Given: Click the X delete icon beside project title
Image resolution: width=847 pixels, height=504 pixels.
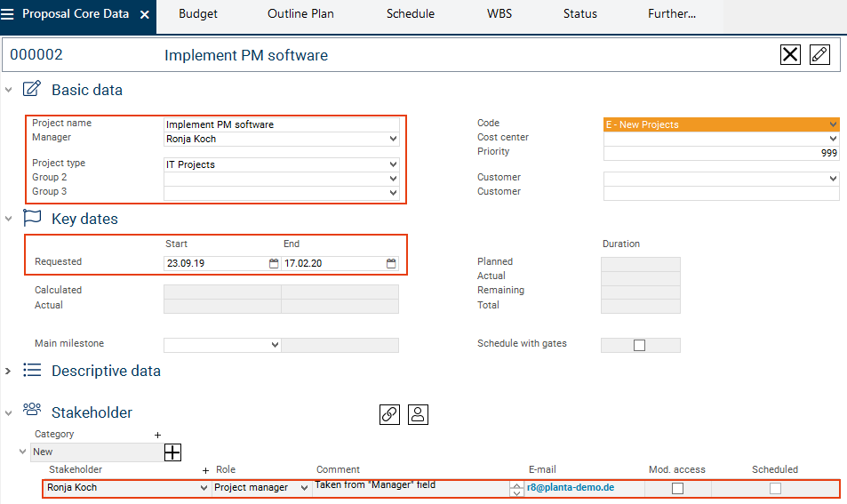Looking at the screenshot, I should click(790, 55).
